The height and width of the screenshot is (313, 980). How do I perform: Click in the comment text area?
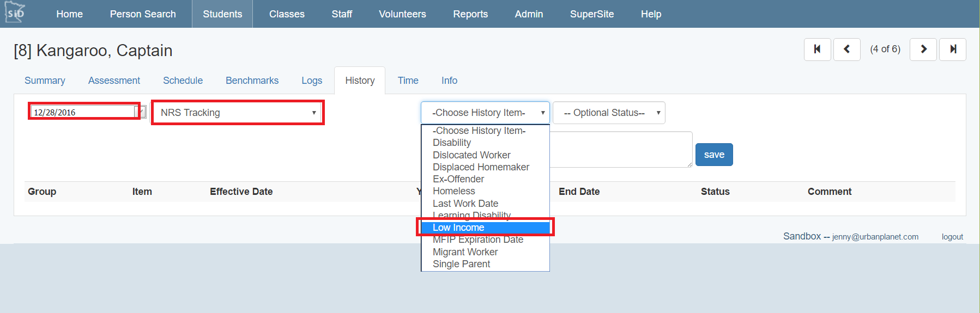[620, 149]
